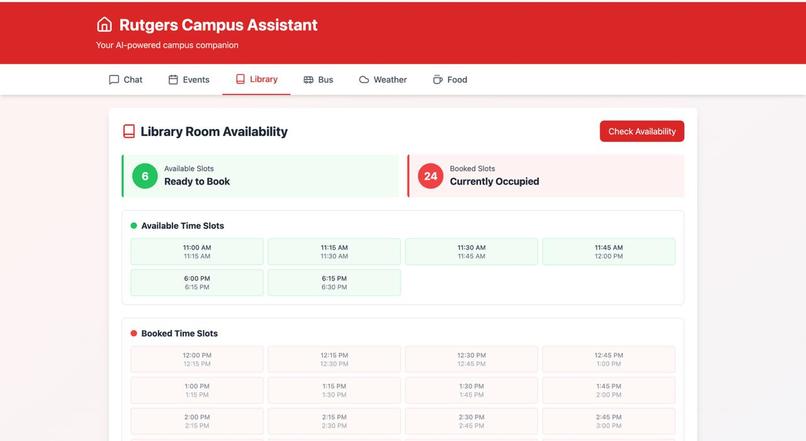Screen dimensions: 806x441
Task: Click the Check Availability button
Action: coord(642,131)
